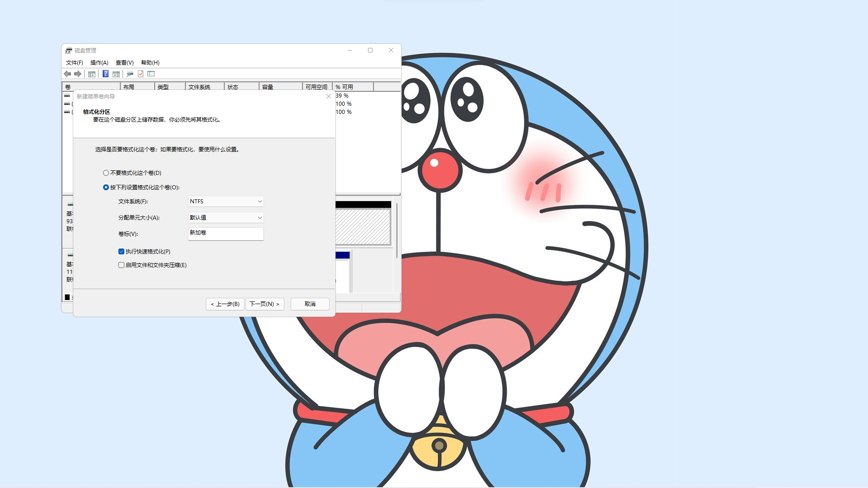This screenshot has height=488, width=868.
Task: Click the 下一页(N) button
Action: click(x=264, y=304)
